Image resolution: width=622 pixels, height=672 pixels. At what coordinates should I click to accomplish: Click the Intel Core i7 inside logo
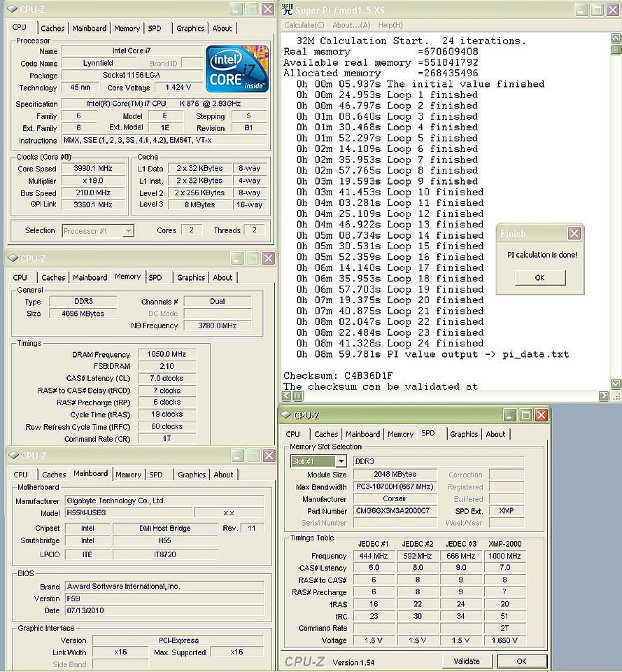tap(237, 69)
